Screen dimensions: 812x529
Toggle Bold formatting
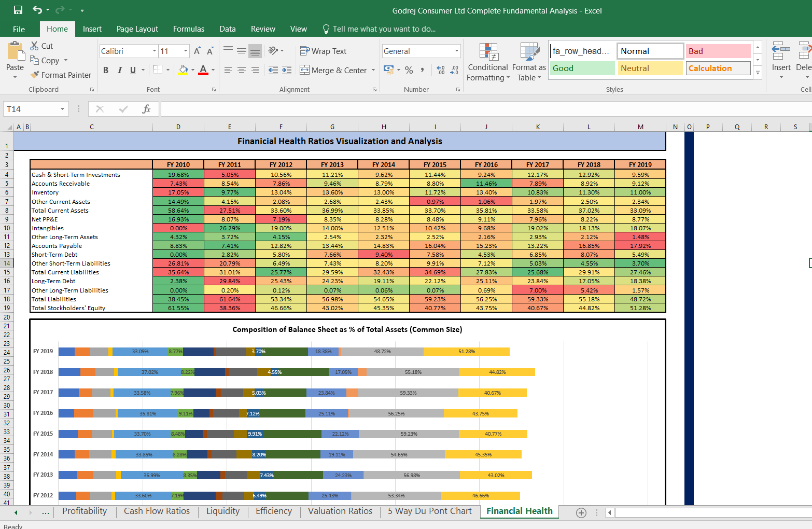point(106,70)
